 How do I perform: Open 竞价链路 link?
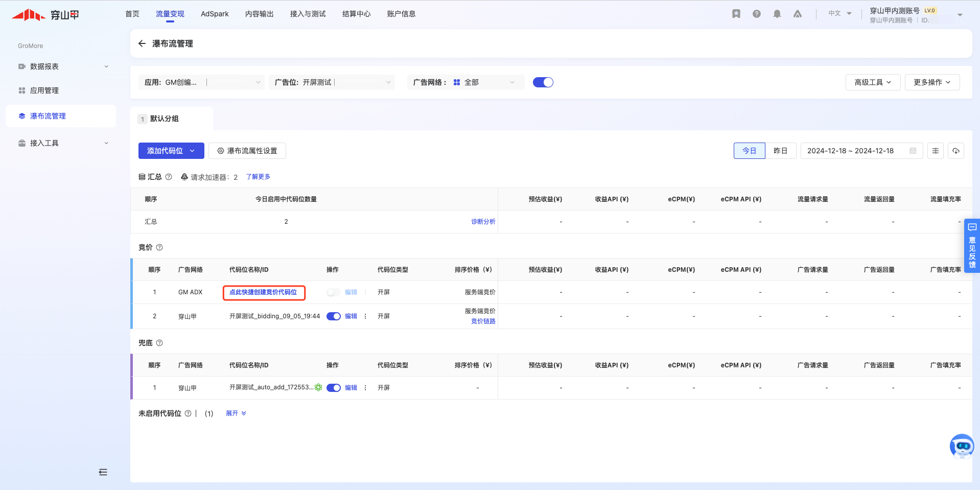point(483,321)
